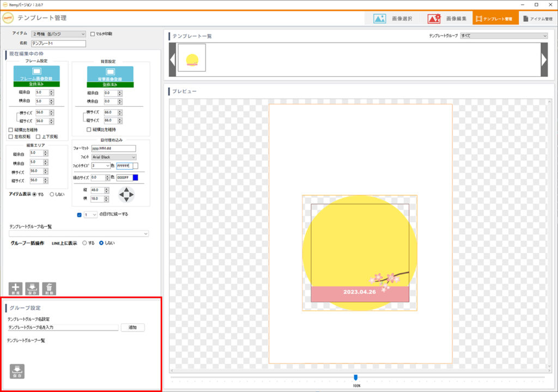Click the date position arrow pad

[126, 195]
